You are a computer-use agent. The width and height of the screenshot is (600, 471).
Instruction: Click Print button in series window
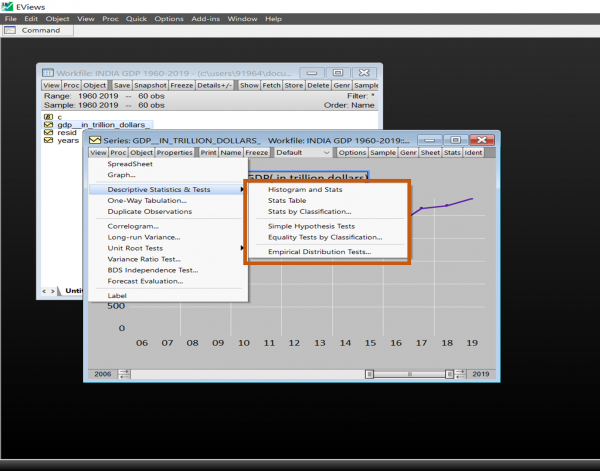point(209,152)
